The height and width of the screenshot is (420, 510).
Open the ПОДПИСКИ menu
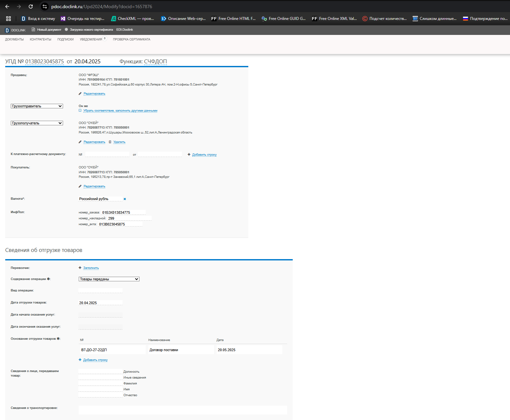point(65,39)
